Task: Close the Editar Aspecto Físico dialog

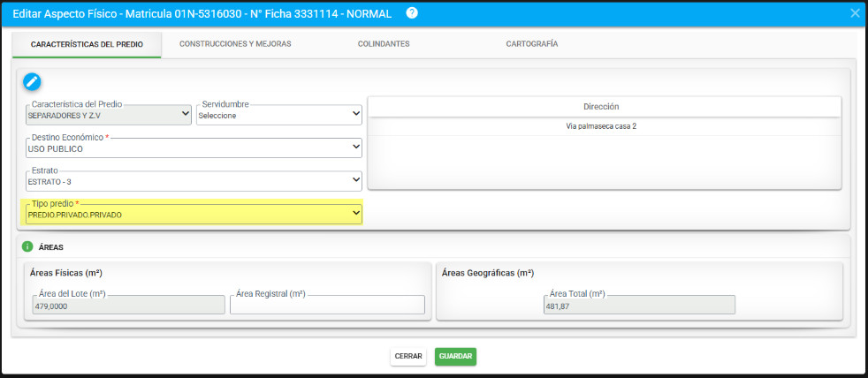Action: click(x=854, y=13)
